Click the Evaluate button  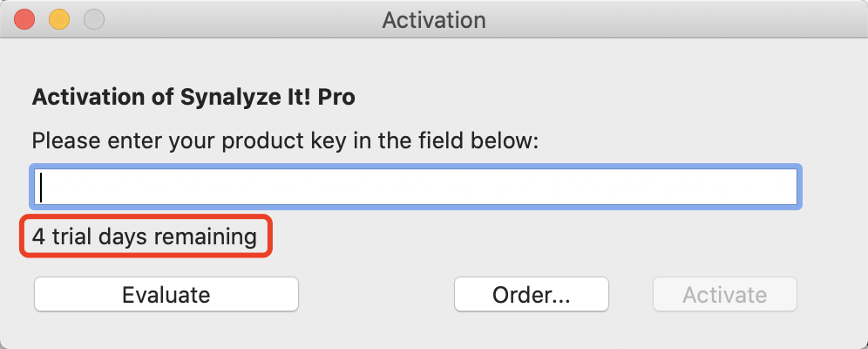point(166,294)
